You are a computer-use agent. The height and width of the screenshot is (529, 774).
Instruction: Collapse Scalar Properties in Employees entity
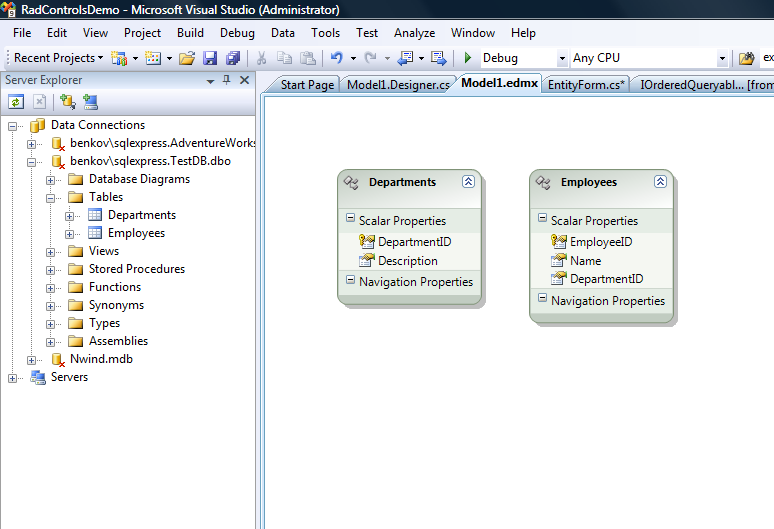542,218
